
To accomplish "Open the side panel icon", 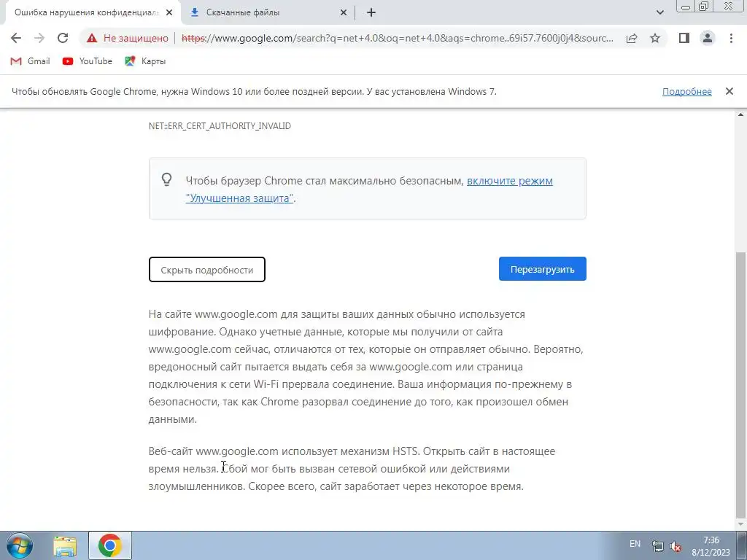I will coord(684,38).
